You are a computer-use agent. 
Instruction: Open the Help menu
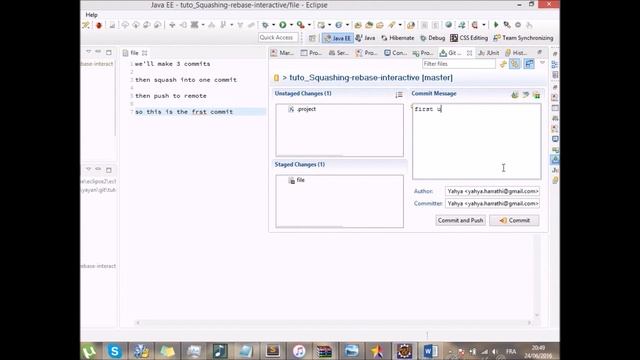(x=91, y=15)
